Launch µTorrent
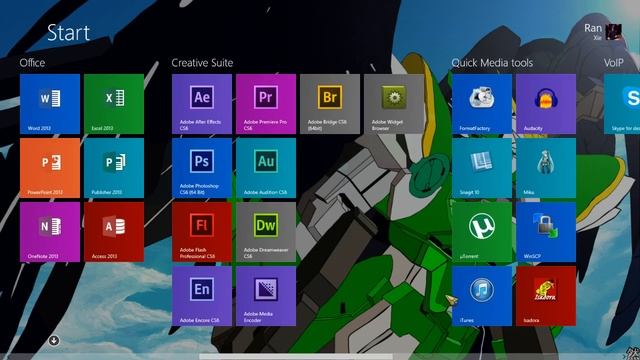Image resolution: width=640 pixels, height=360 pixels. pos(482,232)
